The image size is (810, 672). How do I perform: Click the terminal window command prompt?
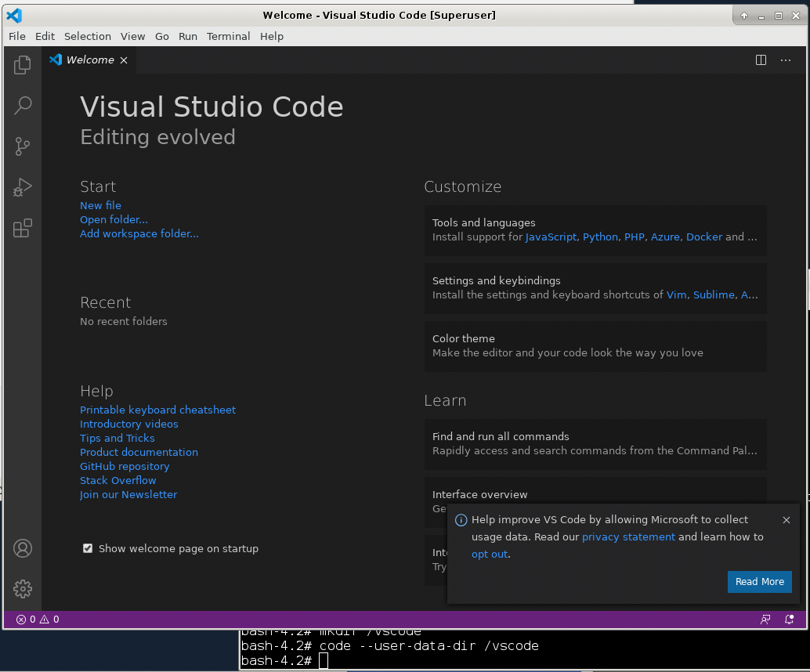coord(324,660)
